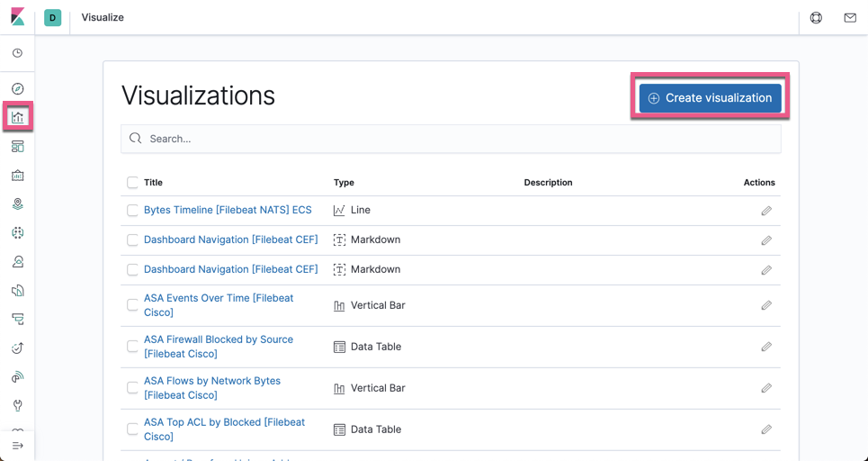Open the Dev Tools wrench icon

click(18, 405)
